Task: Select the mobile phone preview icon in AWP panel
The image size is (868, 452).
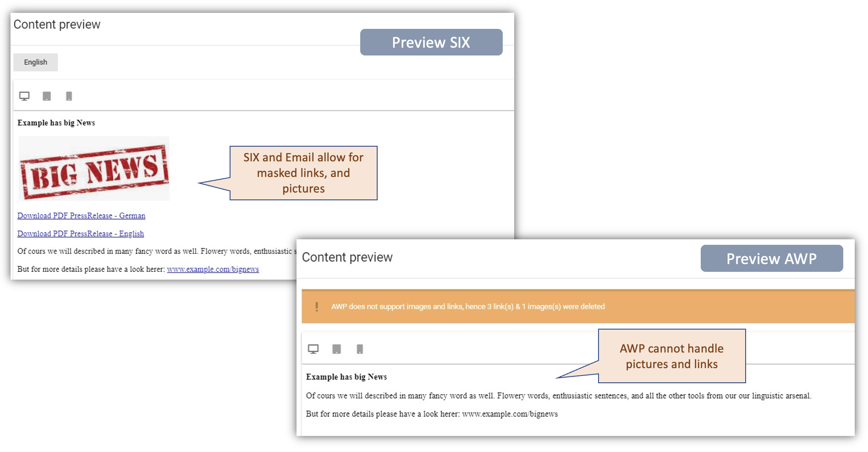Action: click(360, 349)
